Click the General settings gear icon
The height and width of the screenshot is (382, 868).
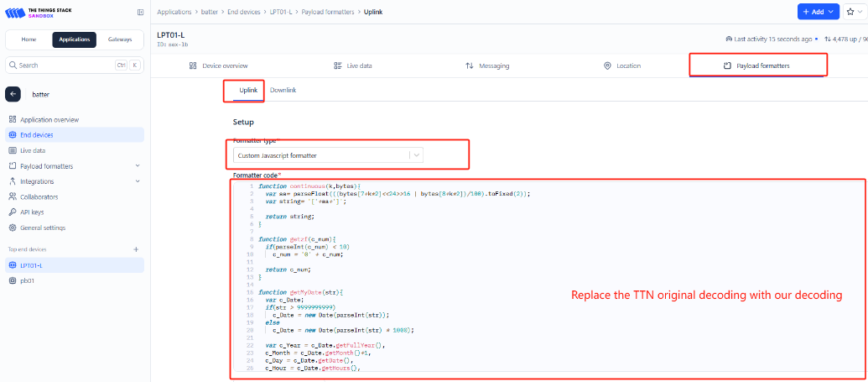click(x=13, y=228)
